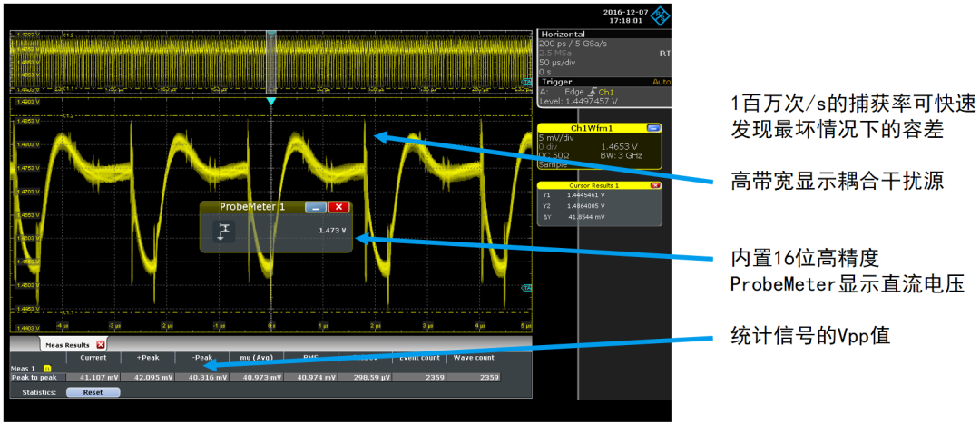Click the Y1 cursor value 1.4445461 V
This screenshot has width=980, height=425.
pyautogui.click(x=586, y=194)
